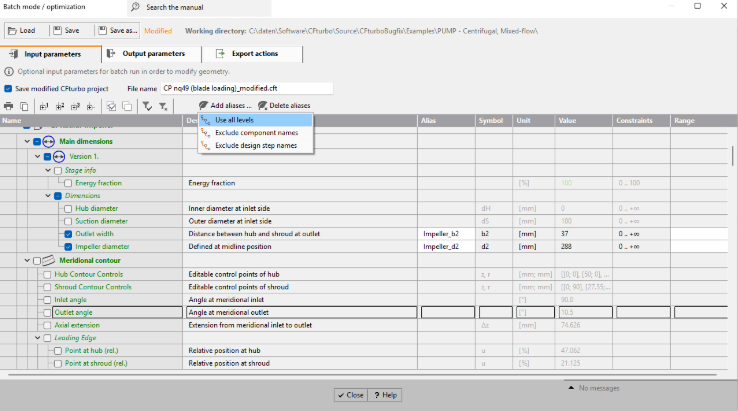Expand tree to level 3 icon
The image size is (738, 411).
(x=75, y=106)
